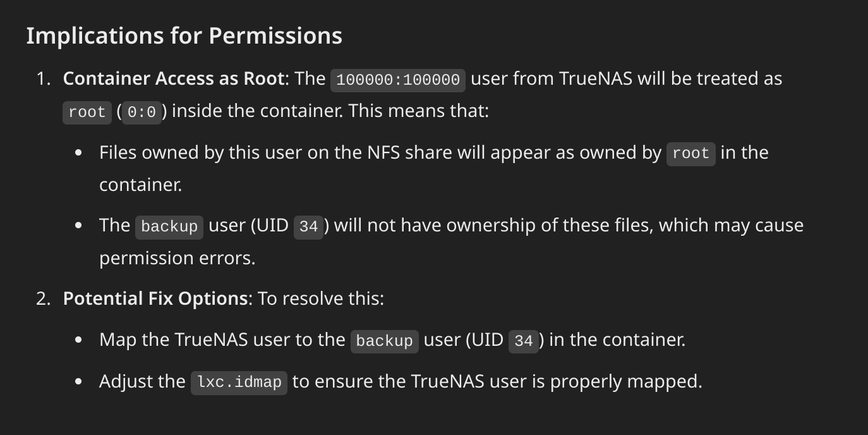868x435 pixels.
Task: Click the backup chip in "Map the TrueNAS user" bullet
Action: coord(385,341)
